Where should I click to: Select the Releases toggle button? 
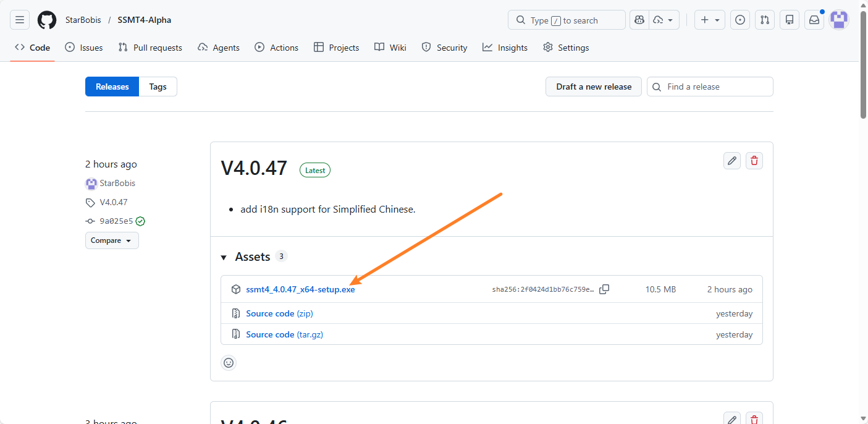click(112, 87)
